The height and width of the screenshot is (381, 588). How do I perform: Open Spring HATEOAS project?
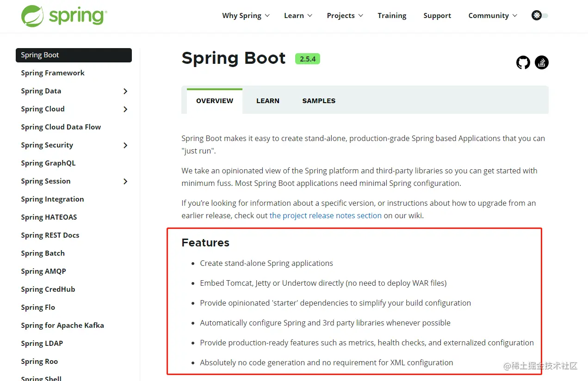tap(49, 217)
